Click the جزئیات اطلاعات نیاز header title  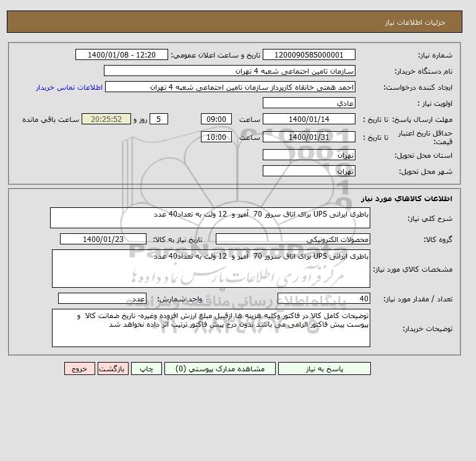point(415,22)
